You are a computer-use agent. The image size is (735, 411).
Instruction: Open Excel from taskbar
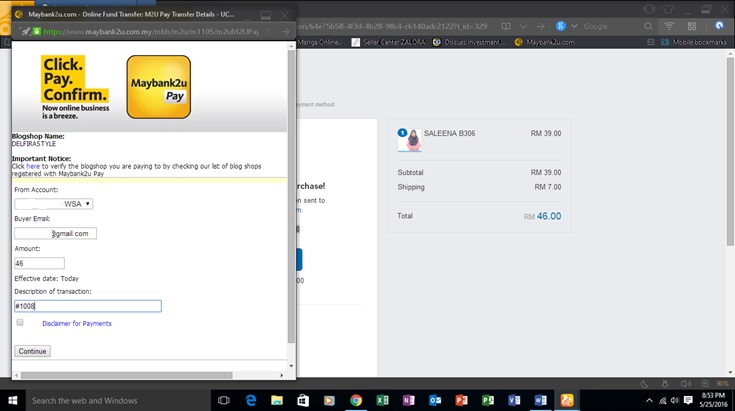point(382,400)
